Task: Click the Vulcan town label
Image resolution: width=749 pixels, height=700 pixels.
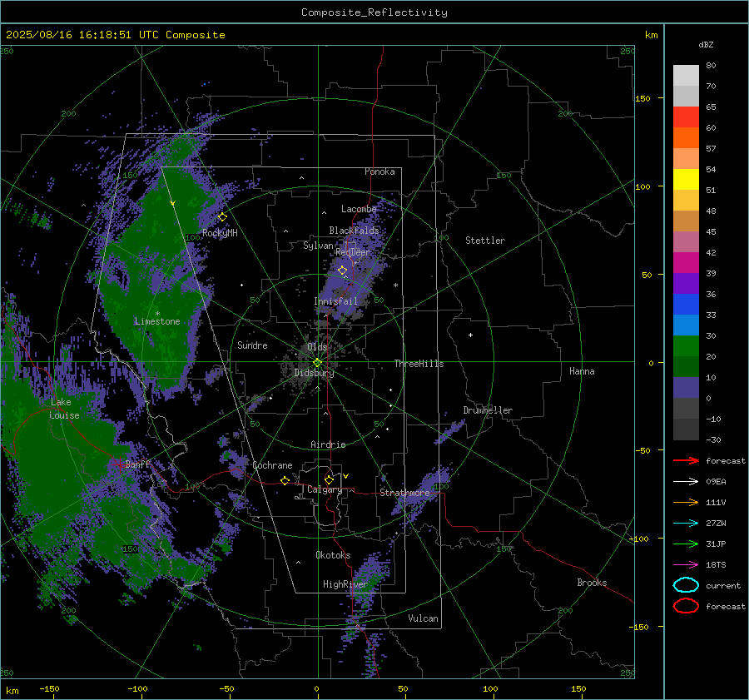Action: point(423,618)
